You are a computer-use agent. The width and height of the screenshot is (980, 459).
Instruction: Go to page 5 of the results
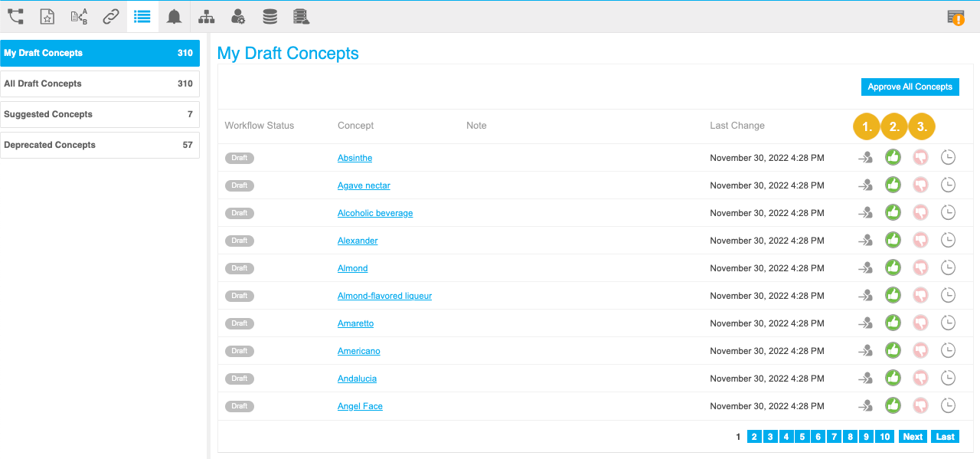coord(802,436)
